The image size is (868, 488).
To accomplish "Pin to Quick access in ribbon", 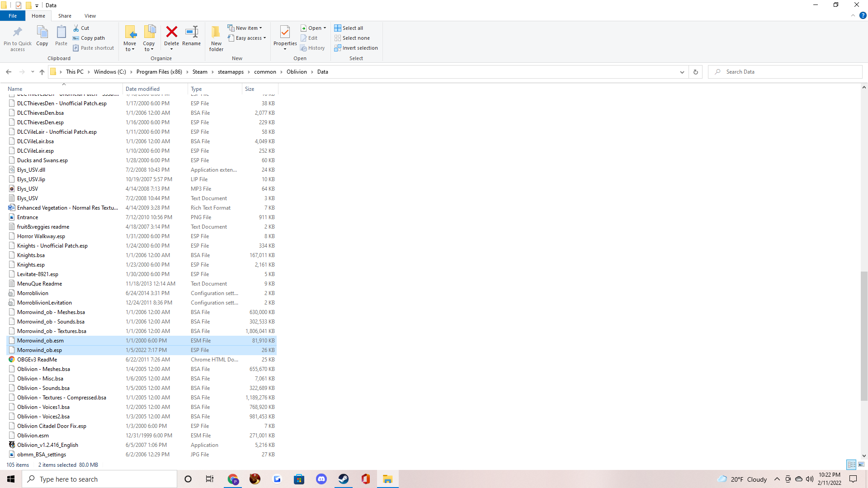I will [x=18, y=38].
